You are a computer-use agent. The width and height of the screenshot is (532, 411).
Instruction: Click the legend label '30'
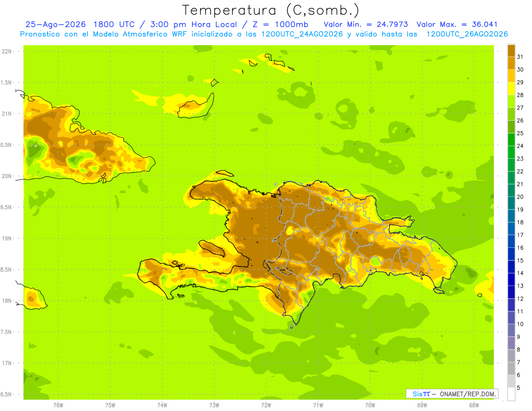point(520,70)
